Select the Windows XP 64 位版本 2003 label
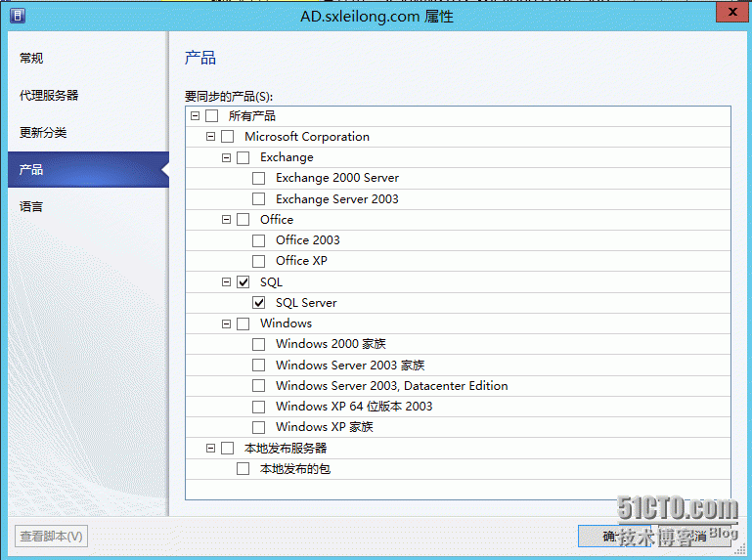 click(354, 407)
